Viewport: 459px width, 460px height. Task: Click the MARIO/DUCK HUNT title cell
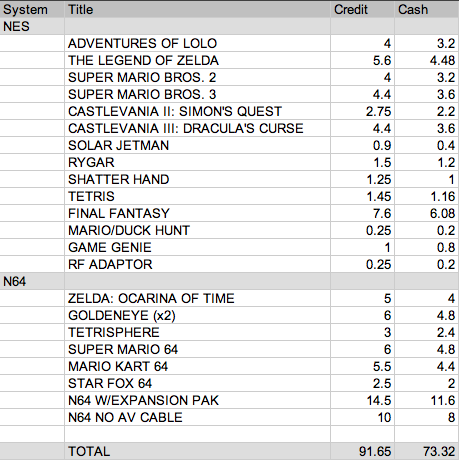pos(197,230)
